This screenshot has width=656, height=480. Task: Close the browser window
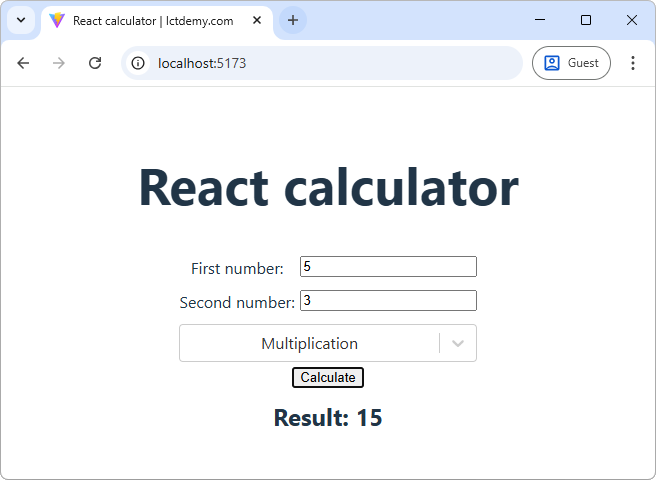632,20
